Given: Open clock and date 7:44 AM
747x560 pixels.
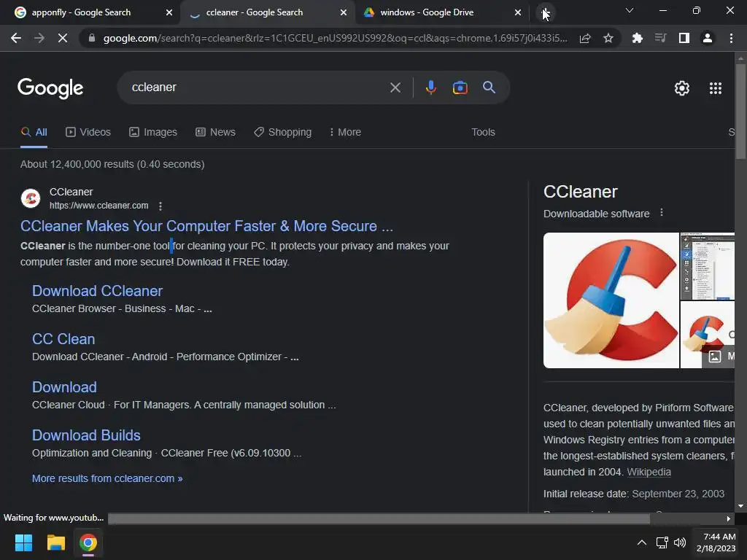Looking at the screenshot, I should 716,542.
